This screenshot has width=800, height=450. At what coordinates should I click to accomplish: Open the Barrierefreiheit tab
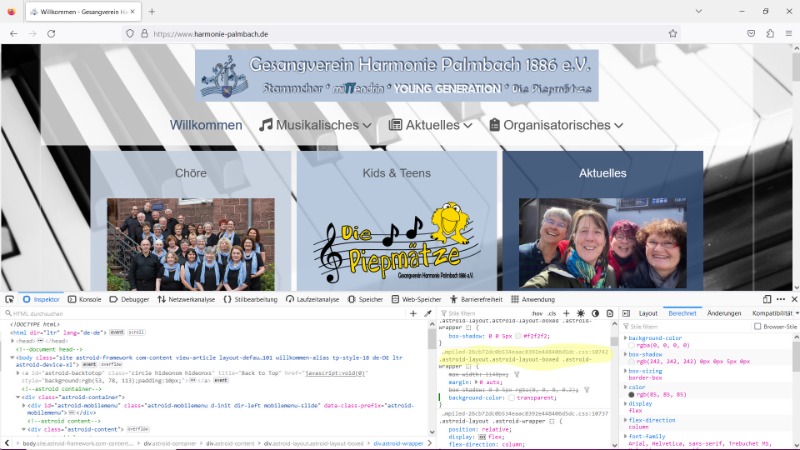(476, 299)
